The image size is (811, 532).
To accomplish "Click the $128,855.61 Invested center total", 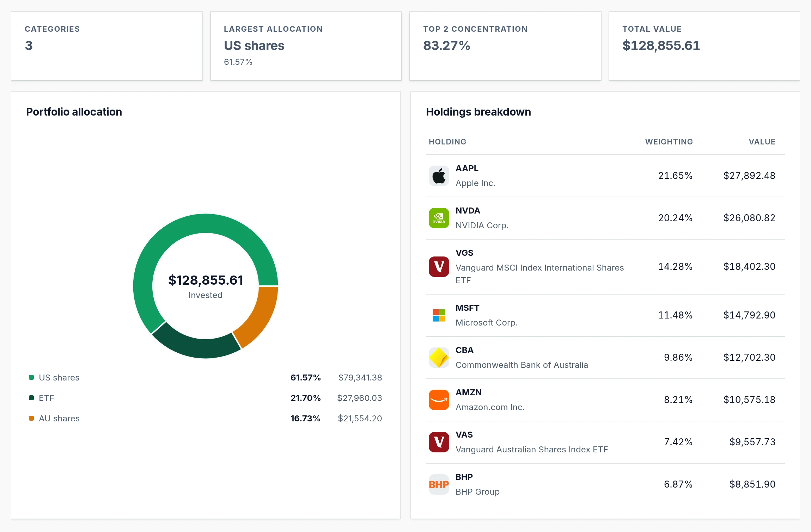I will (x=206, y=280).
